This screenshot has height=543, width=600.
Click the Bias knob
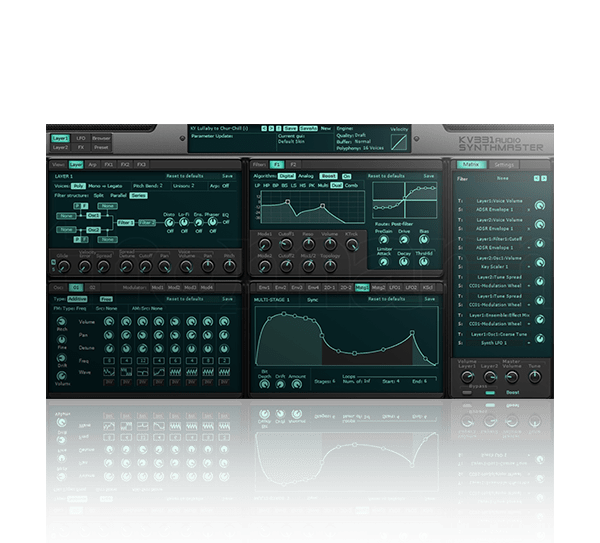point(423,240)
